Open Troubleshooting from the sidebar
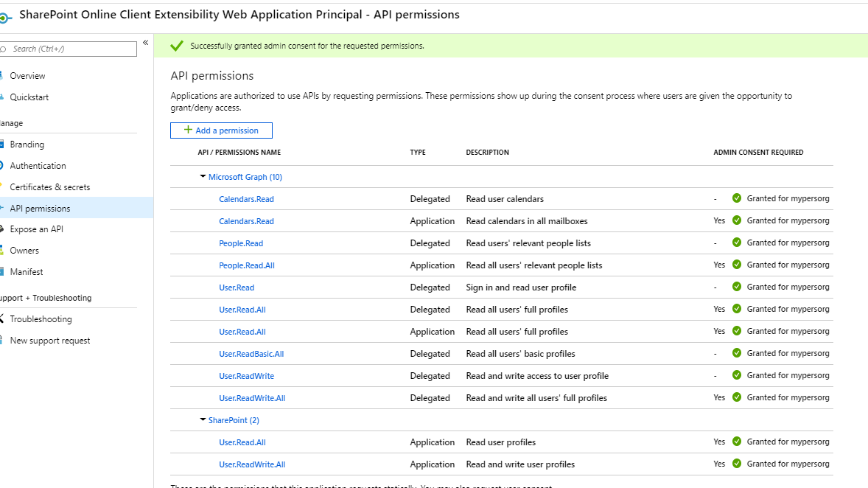Image resolution: width=868 pixels, height=488 pixels. (x=41, y=318)
